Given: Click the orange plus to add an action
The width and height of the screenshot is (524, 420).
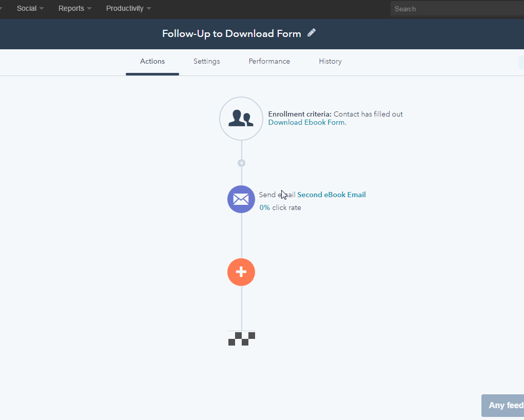Looking at the screenshot, I should 241,272.
